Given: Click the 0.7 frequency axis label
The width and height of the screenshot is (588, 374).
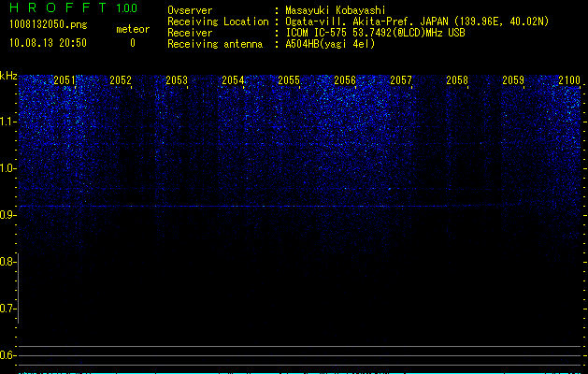Looking at the screenshot, I should coord(7,309).
